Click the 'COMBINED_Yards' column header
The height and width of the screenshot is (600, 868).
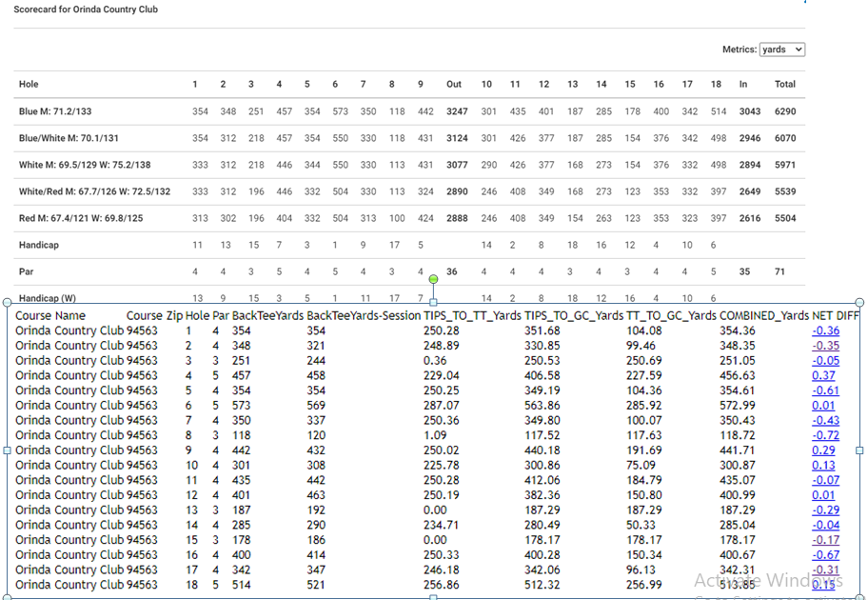tap(764, 316)
